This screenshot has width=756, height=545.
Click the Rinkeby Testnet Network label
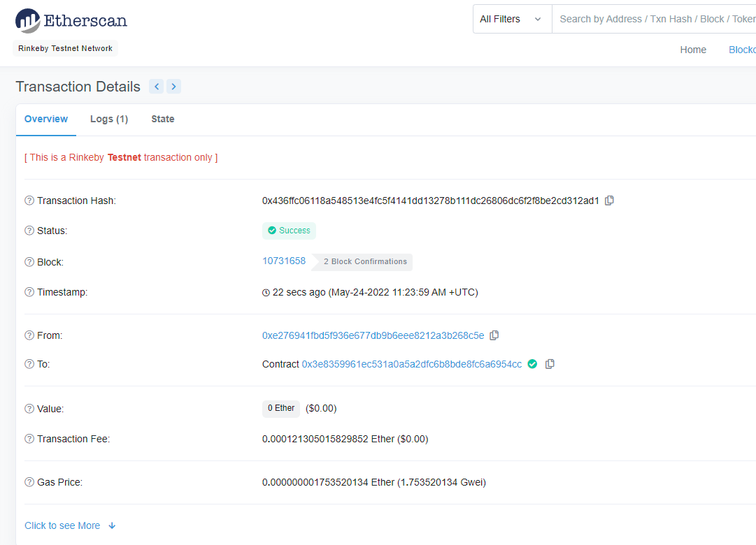(x=66, y=48)
